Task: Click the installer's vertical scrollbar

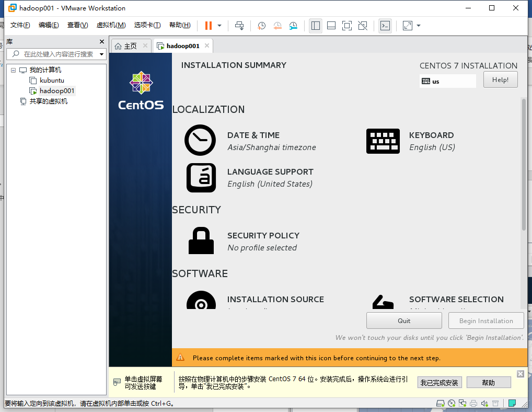Action: pos(524,164)
